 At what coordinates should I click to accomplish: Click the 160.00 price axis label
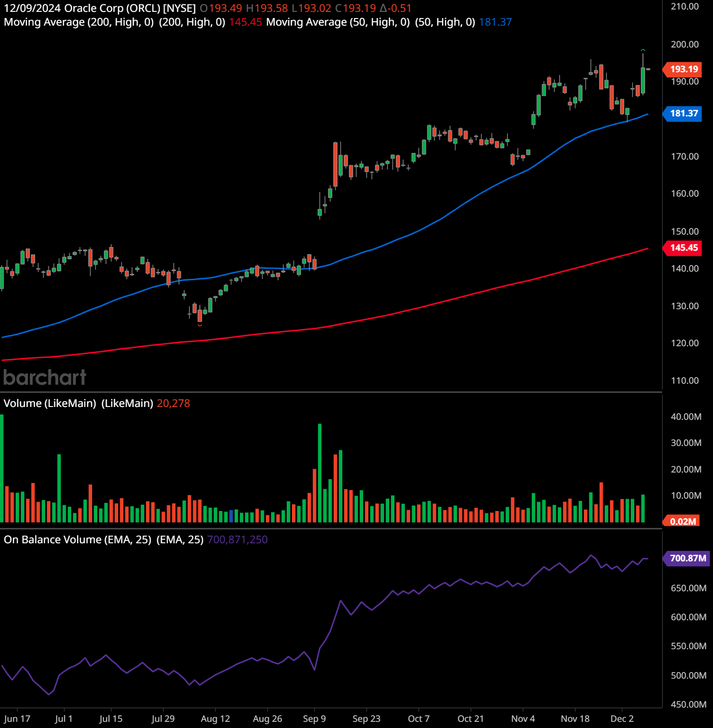(x=685, y=193)
